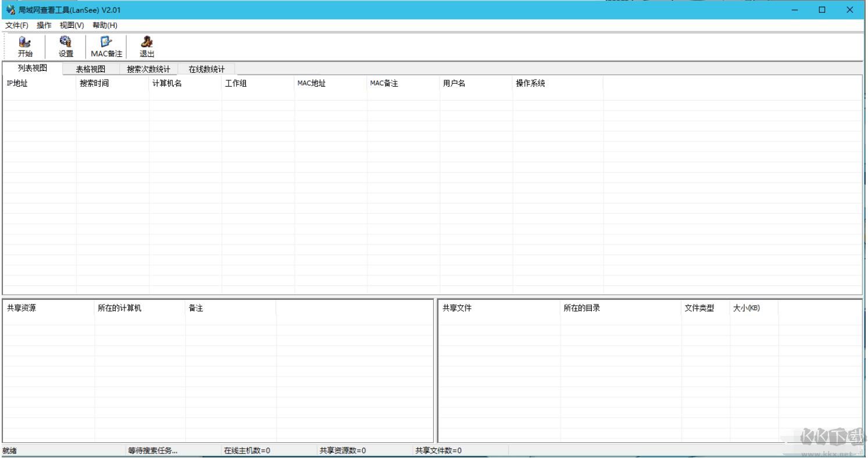This screenshot has height=458, width=868.
Task: Minimize the LanSee window
Action: click(795, 10)
